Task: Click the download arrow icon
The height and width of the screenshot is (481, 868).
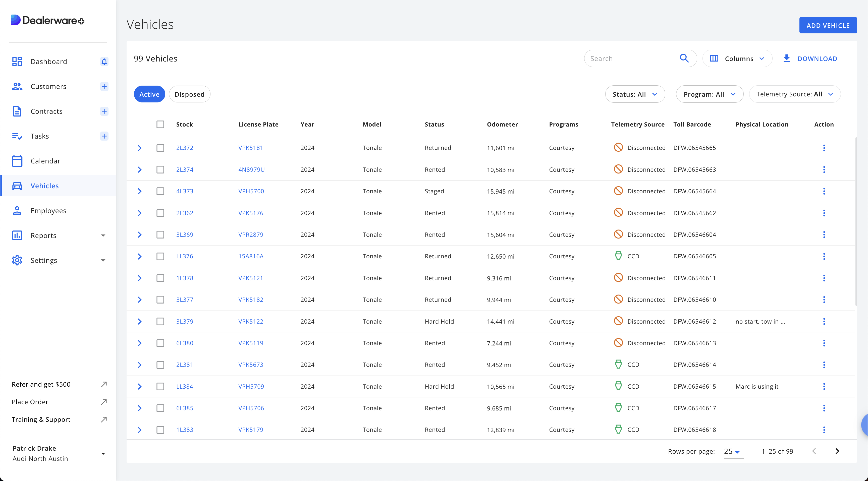Action: coord(786,58)
